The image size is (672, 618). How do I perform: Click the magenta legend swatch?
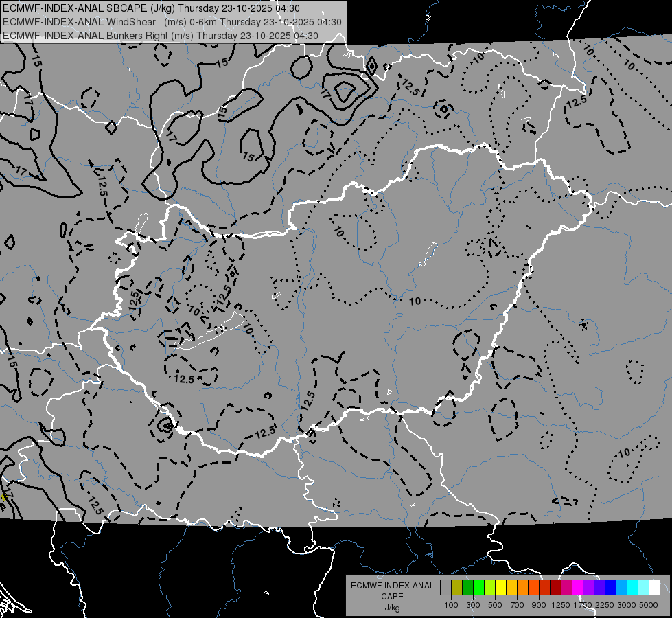tap(577, 588)
